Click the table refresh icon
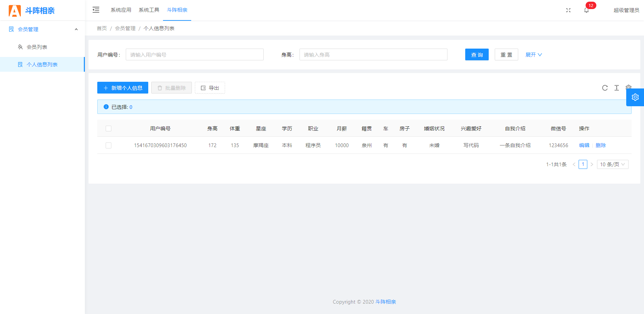The width and height of the screenshot is (644, 314). tap(605, 88)
